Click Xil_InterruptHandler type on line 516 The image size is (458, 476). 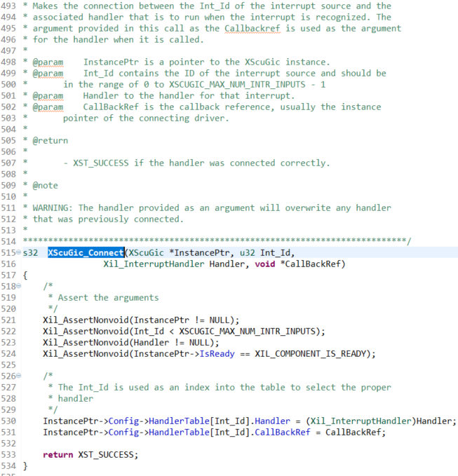(154, 264)
